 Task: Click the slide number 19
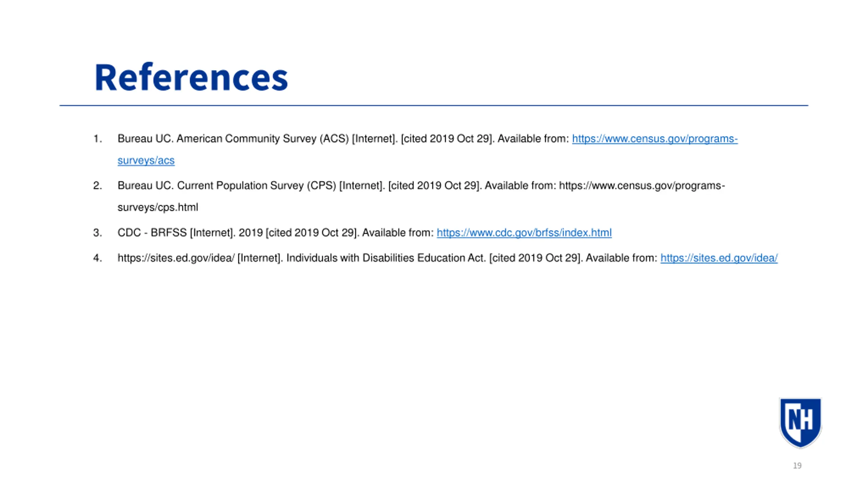point(797,466)
